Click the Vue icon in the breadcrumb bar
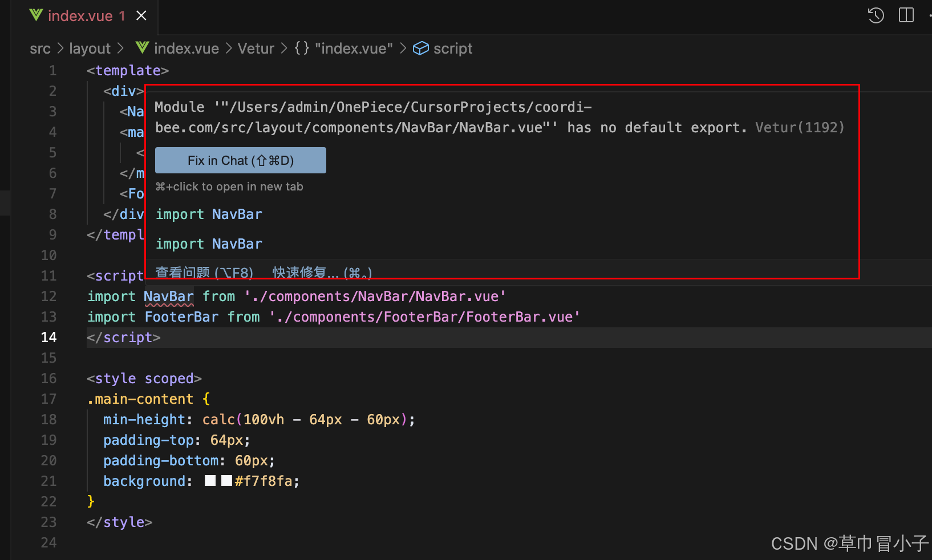The image size is (932, 560). tap(141, 48)
